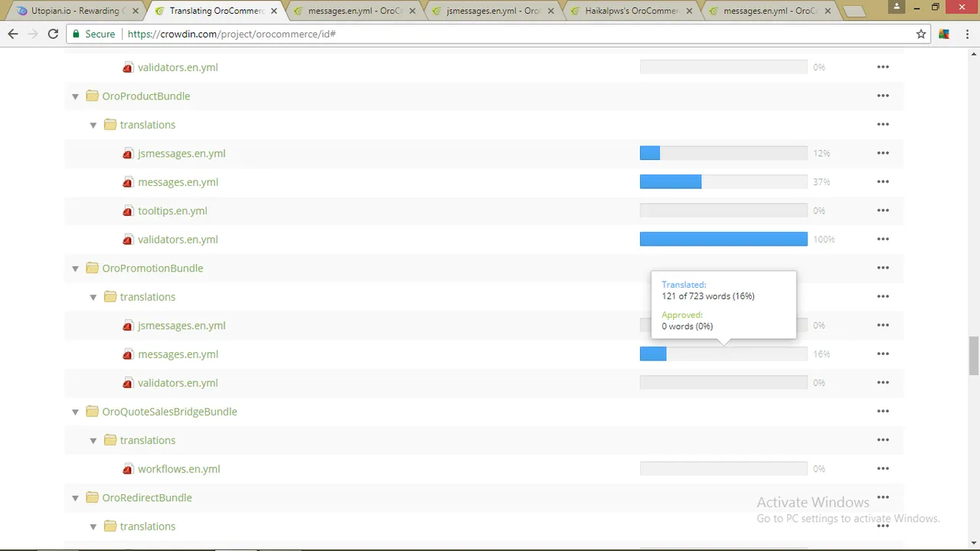Viewport: 980px width, 551px height.
Task: Open more options for OroQuoteSalesBridgeBundle folder
Action: [883, 412]
